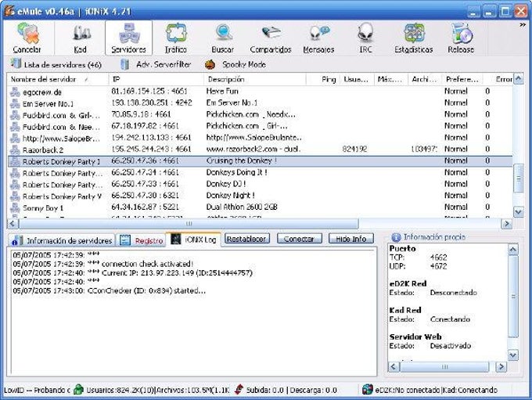The image size is (532, 400).
Task: Click Lista de servidores (46) icon
Action: [x=16, y=64]
